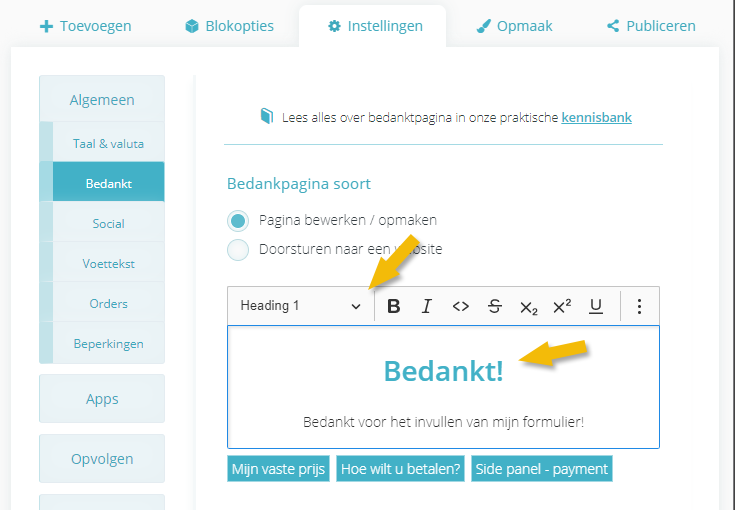Click the book icon beside the kennisbank text

point(267,116)
